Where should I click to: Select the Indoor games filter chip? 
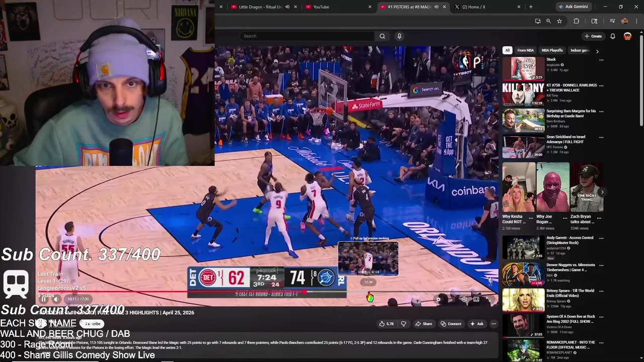(579, 50)
